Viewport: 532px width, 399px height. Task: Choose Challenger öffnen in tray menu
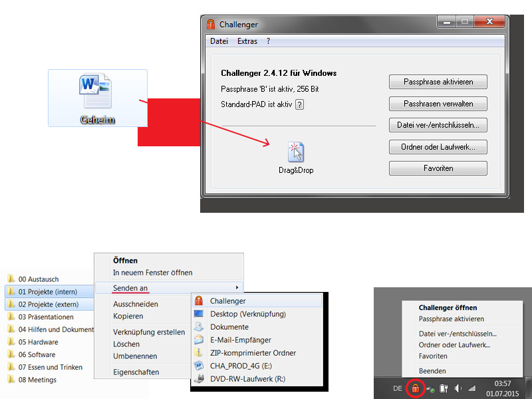(x=448, y=308)
